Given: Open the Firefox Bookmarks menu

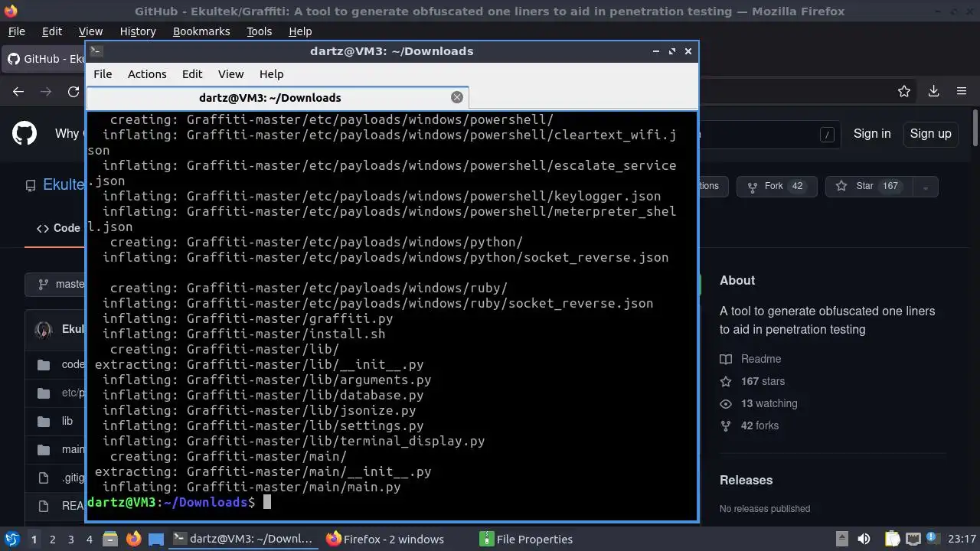Looking at the screenshot, I should click(201, 31).
